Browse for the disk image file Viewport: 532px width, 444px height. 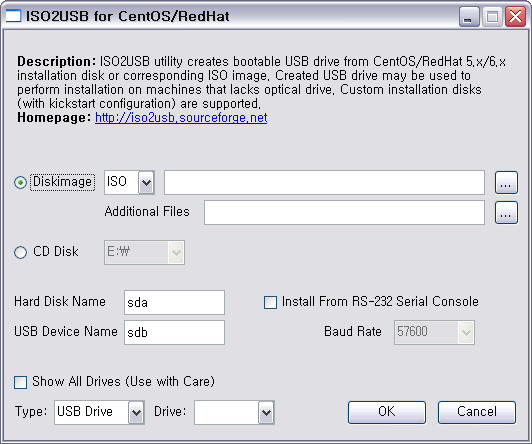click(x=506, y=182)
